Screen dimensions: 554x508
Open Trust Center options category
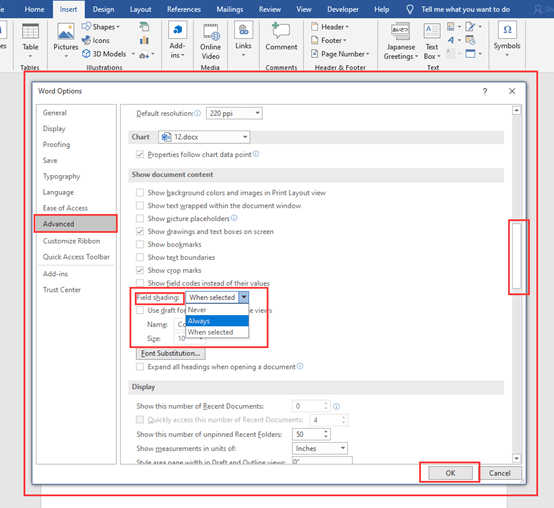pyautogui.click(x=76, y=290)
